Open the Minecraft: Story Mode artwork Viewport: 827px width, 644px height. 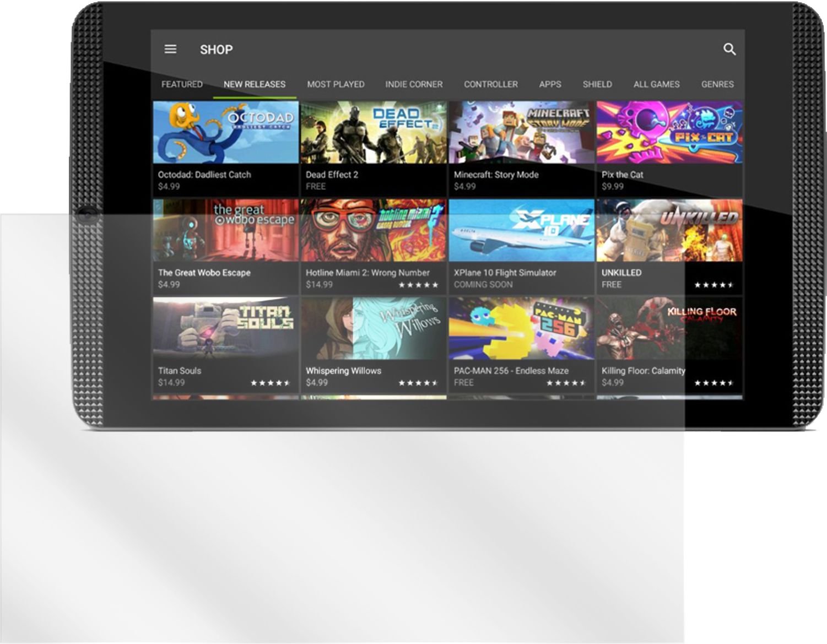[522, 132]
